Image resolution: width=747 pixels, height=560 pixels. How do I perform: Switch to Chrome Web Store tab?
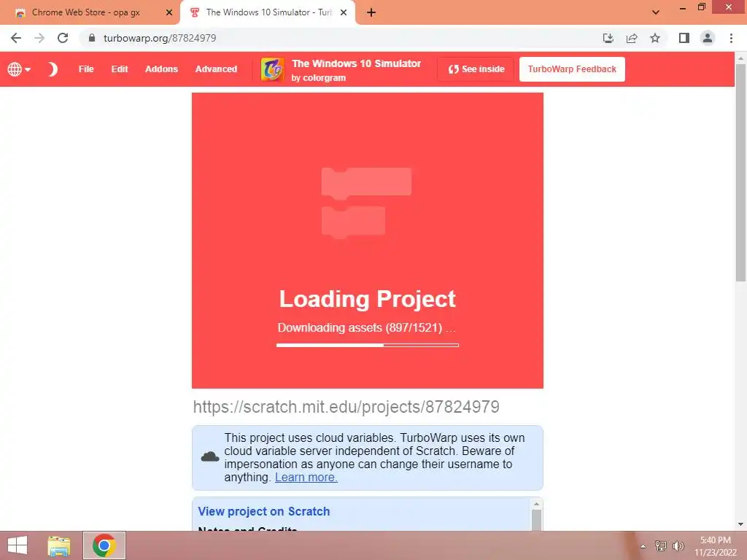point(90,12)
